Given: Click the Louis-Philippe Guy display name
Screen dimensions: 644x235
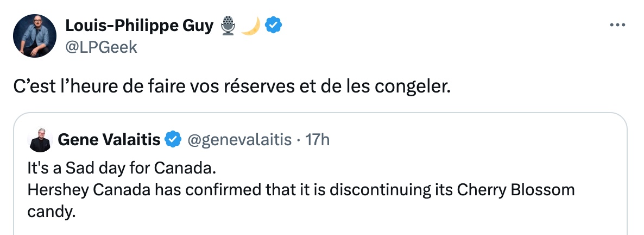Looking at the screenshot, I should point(139,26).
